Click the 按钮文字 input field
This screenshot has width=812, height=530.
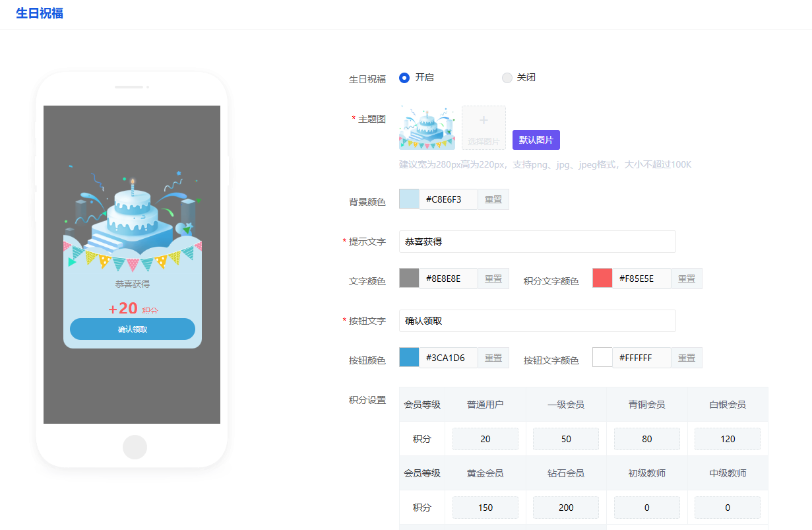pos(537,321)
